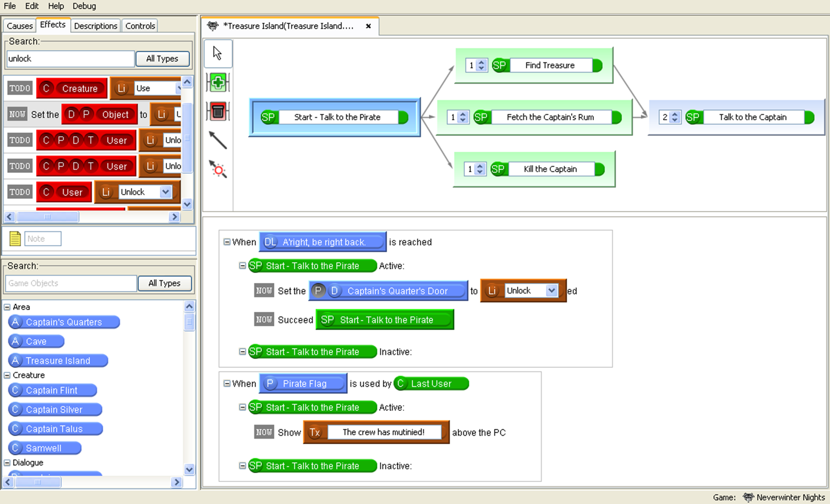Close the Treasure Island tab

pos(368,26)
